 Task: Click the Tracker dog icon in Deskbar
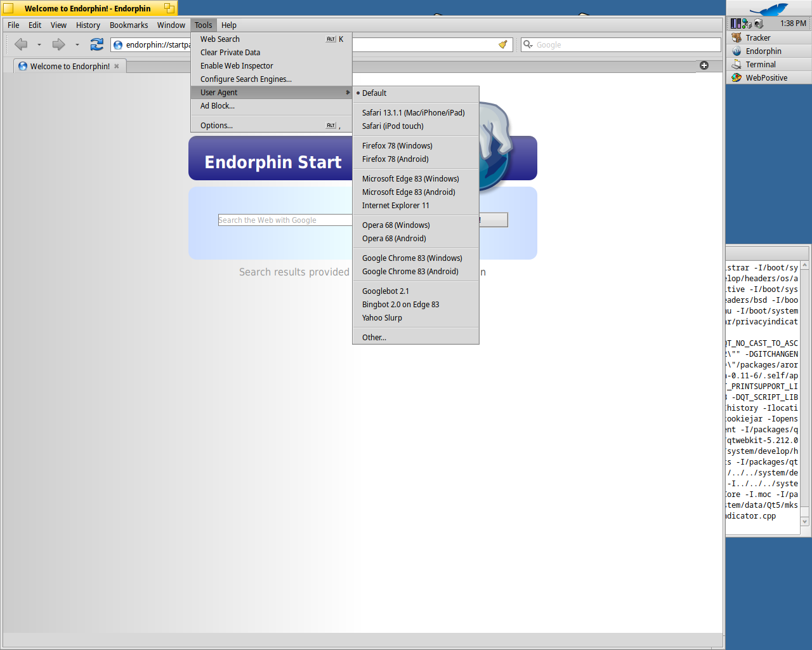tap(737, 37)
